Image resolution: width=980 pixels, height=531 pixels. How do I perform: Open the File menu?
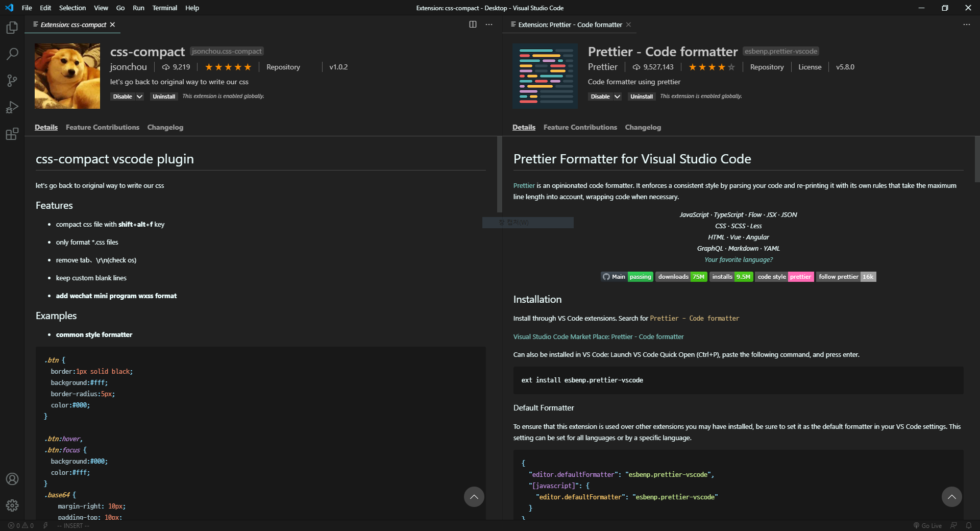pyautogui.click(x=27, y=8)
